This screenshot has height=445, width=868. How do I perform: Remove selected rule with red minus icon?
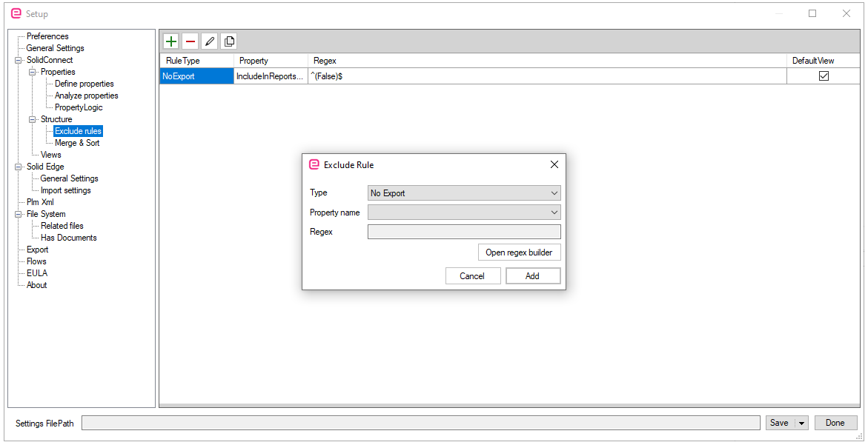click(191, 41)
